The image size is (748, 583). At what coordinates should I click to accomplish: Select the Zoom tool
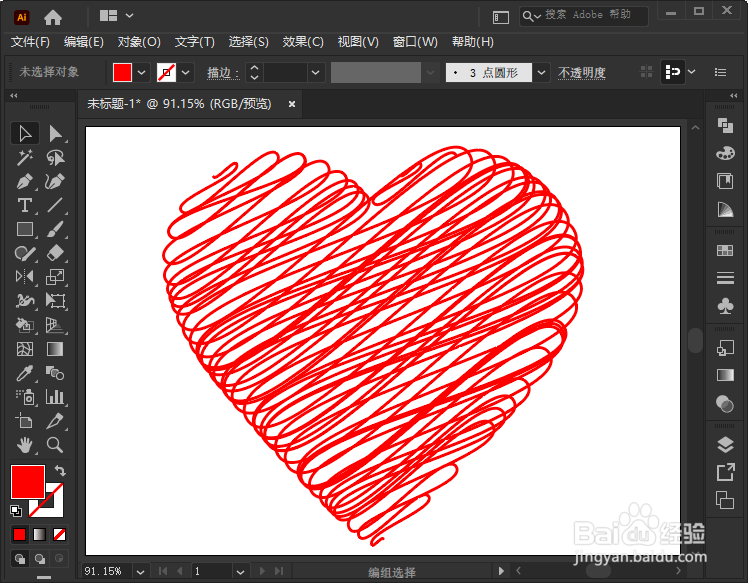click(x=55, y=445)
